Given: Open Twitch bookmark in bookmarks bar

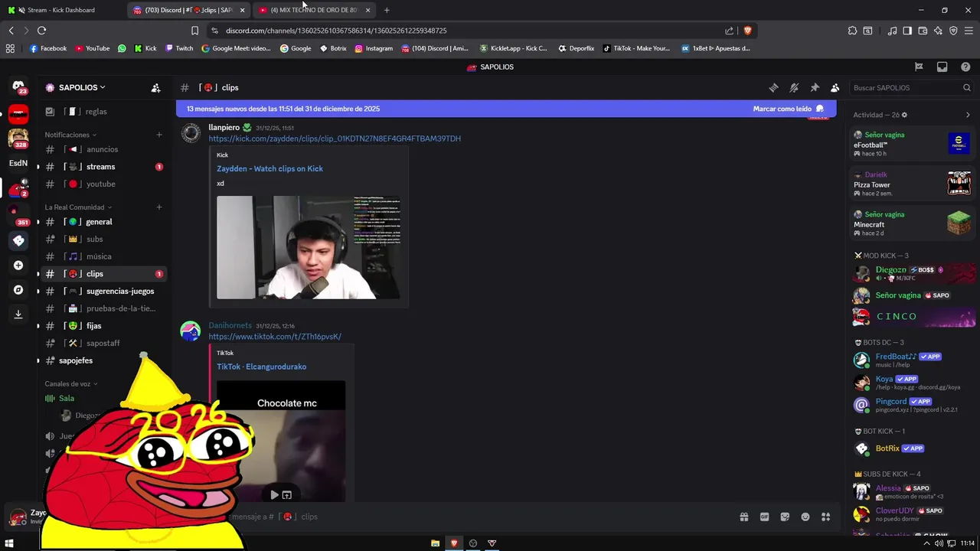Looking at the screenshot, I should coord(178,48).
